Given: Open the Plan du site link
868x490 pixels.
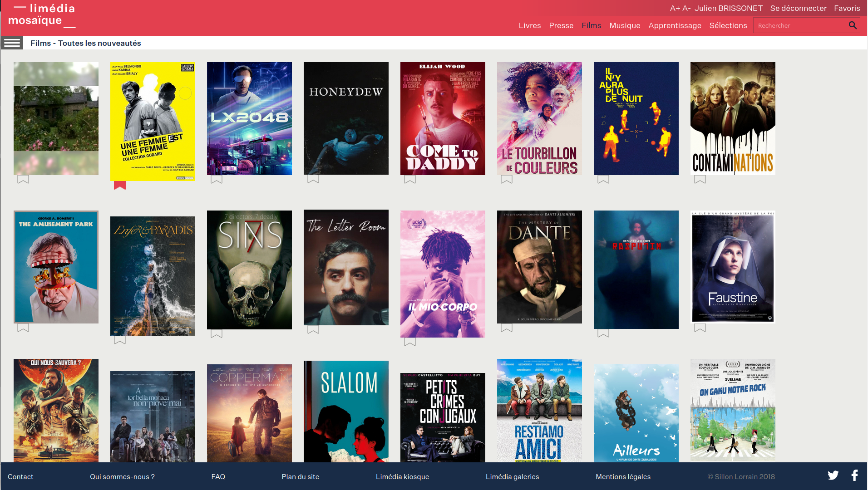Looking at the screenshot, I should click(x=300, y=476).
